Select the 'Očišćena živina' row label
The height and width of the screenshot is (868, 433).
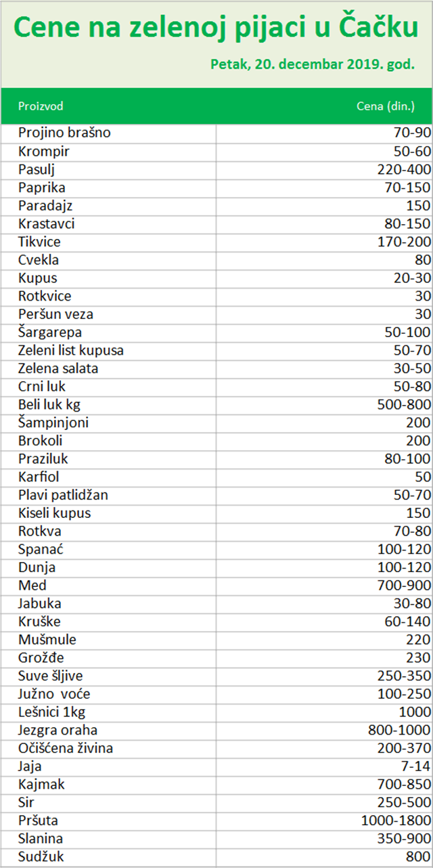pyautogui.click(x=66, y=748)
